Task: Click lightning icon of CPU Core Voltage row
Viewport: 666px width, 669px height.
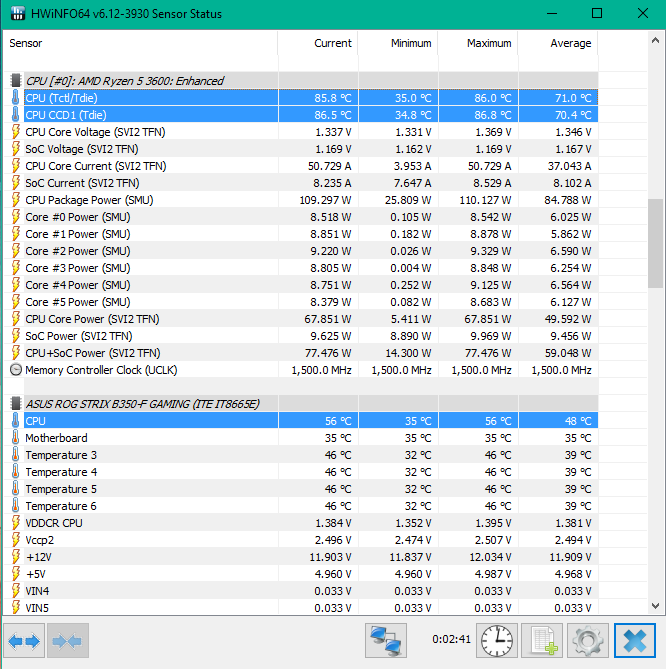Action: point(16,132)
